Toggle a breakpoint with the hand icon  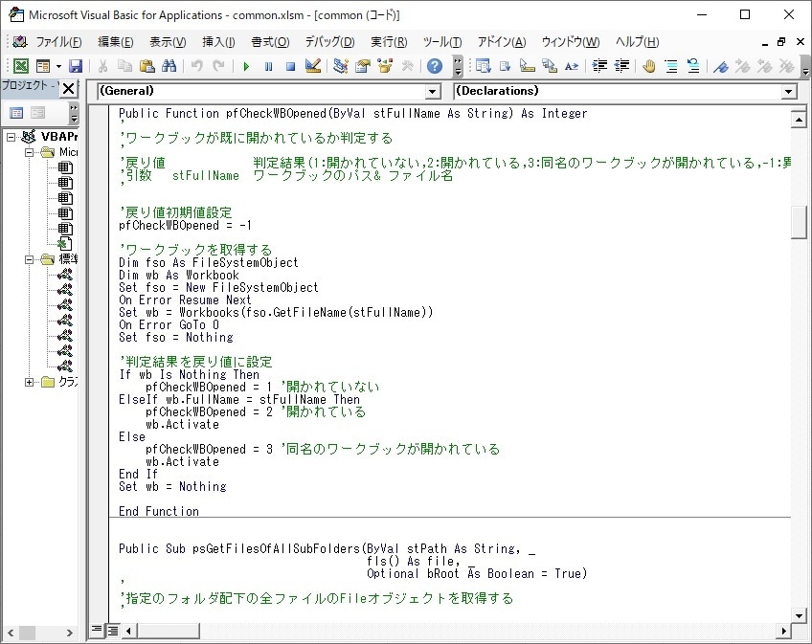point(649,66)
